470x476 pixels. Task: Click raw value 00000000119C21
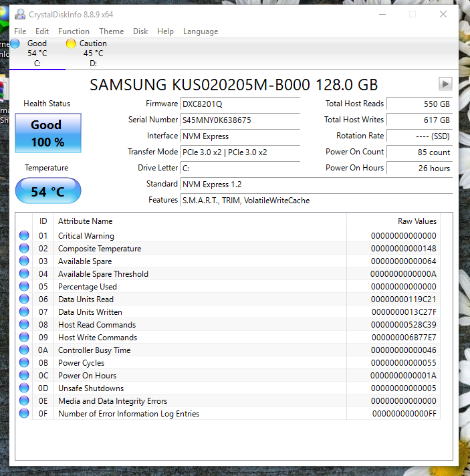point(404,300)
